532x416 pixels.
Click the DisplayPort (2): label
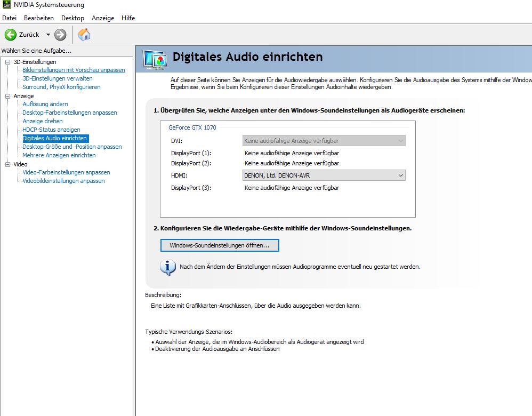pyautogui.click(x=191, y=163)
